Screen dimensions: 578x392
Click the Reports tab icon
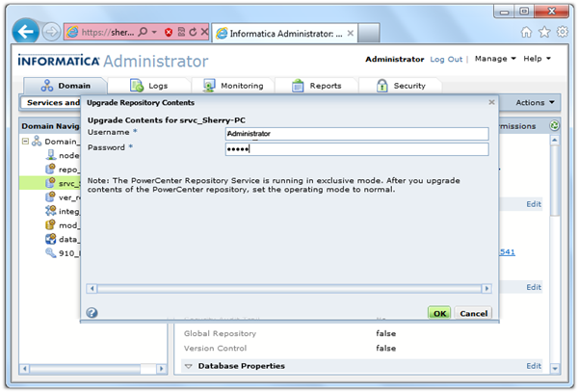298,86
